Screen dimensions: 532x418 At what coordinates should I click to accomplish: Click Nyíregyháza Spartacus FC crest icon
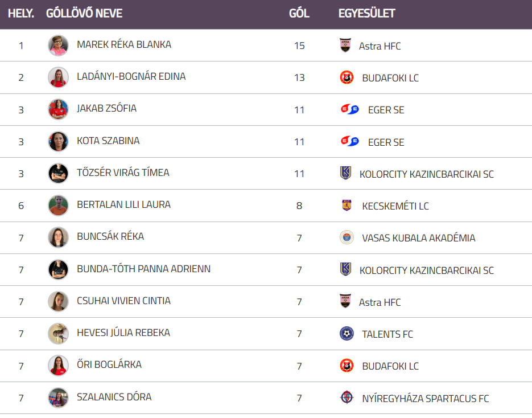click(x=347, y=398)
